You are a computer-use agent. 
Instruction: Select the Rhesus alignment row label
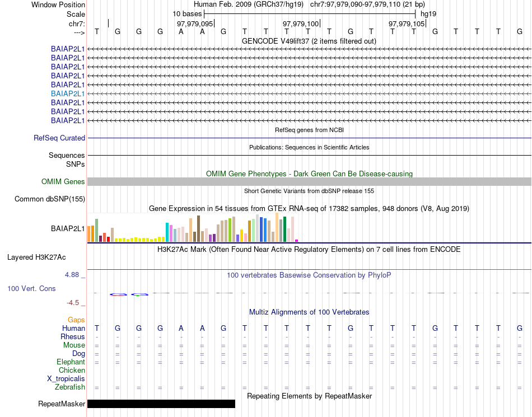click(x=73, y=336)
